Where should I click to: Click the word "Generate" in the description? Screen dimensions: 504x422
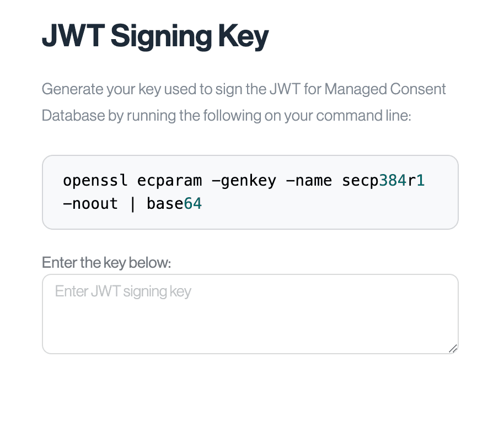pyautogui.click(x=68, y=89)
